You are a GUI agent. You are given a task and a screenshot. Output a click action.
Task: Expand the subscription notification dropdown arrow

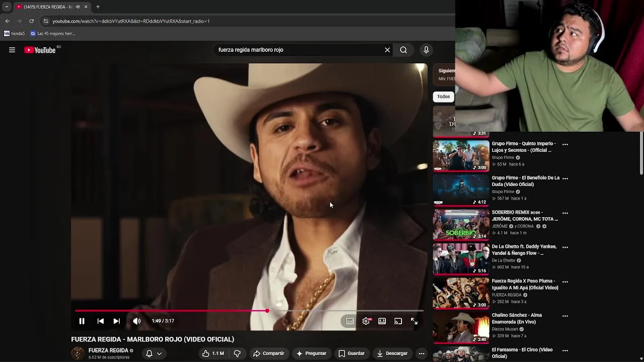(x=159, y=353)
